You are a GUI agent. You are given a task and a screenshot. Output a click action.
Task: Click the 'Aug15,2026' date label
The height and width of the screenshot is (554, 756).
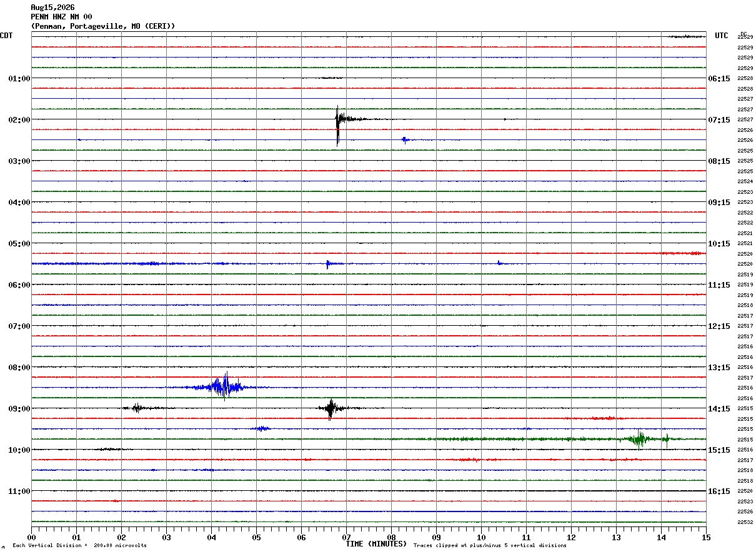52,8
